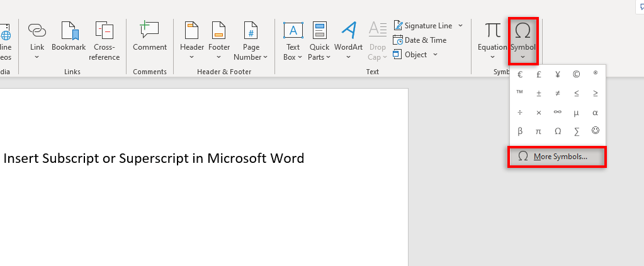Expand the Footer dropdown

(219, 57)
